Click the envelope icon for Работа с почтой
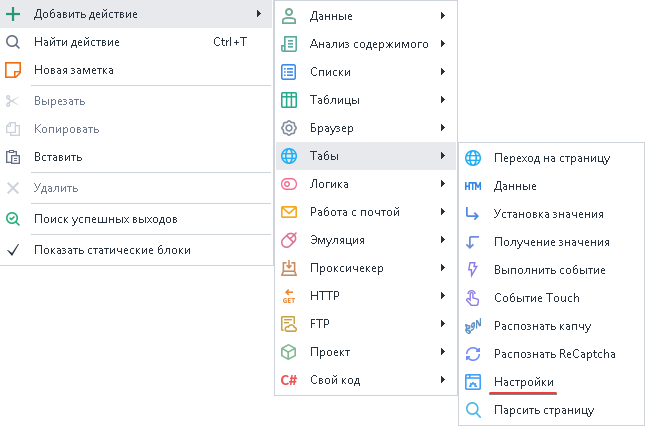Viewport: 646px width, 428px height. [x=289, y=212]
